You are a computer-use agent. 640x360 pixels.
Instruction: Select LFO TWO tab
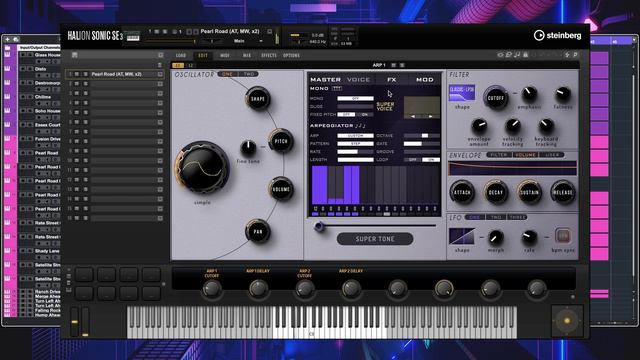click(496, 217)
